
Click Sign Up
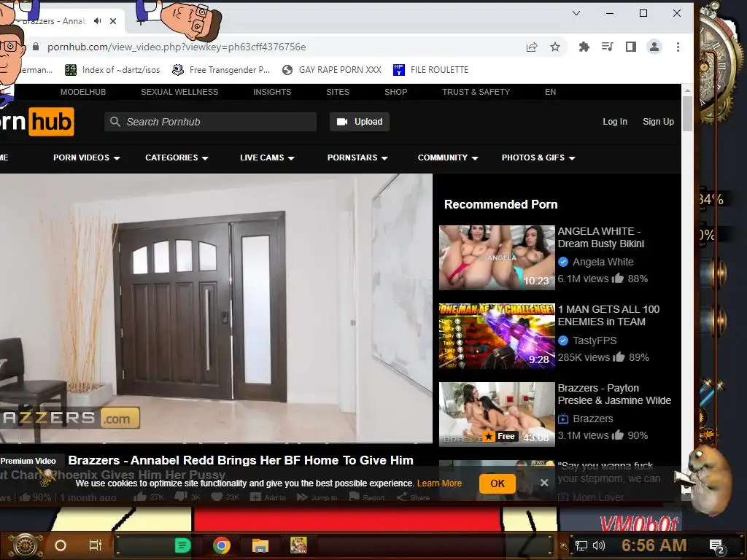[659, 122]
